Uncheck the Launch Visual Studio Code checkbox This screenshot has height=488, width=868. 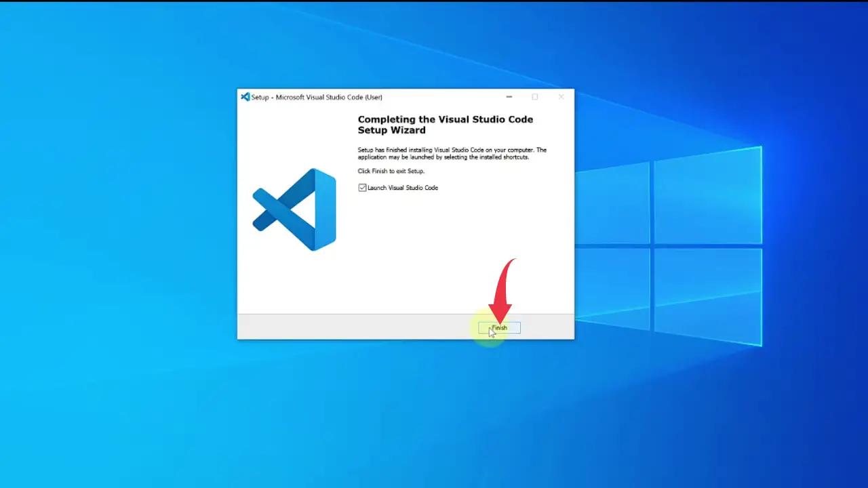pyautogui.click(x=362, y=188)
